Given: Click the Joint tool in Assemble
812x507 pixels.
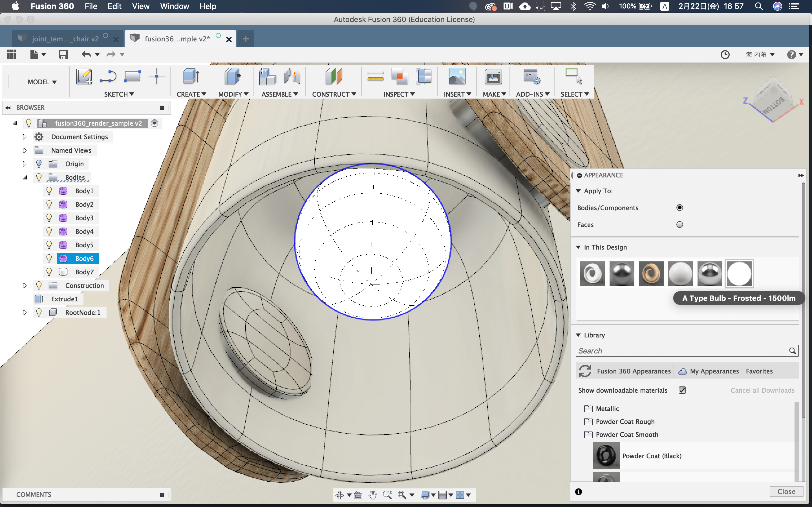Looking at the screenshot, I should (x=292, y=76).
